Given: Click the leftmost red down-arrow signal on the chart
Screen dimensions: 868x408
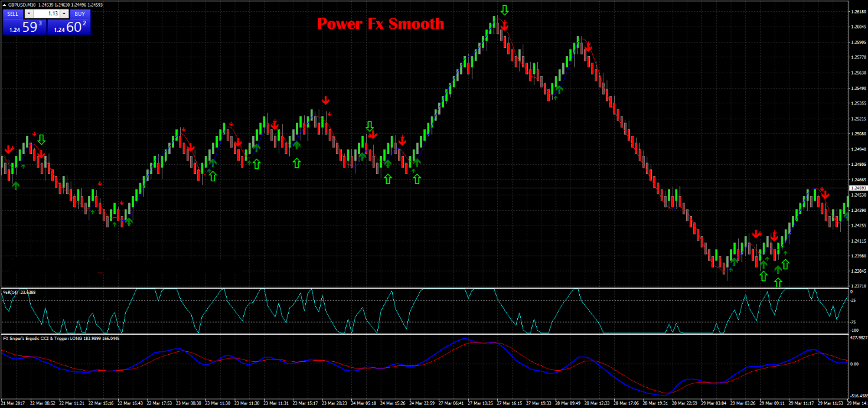Looking at the screenshot, I should [7, 149].
